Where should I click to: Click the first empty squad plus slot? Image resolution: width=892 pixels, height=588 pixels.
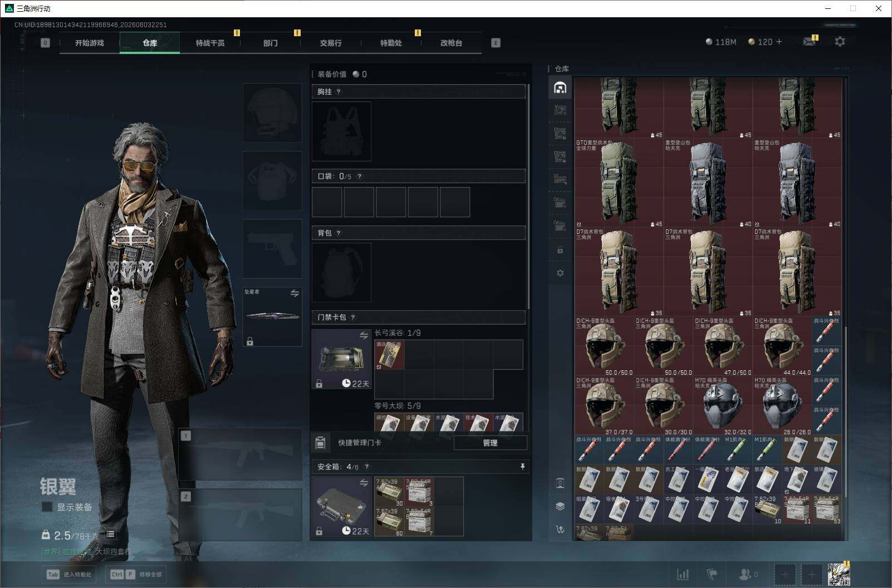click(x=785, y=574)
